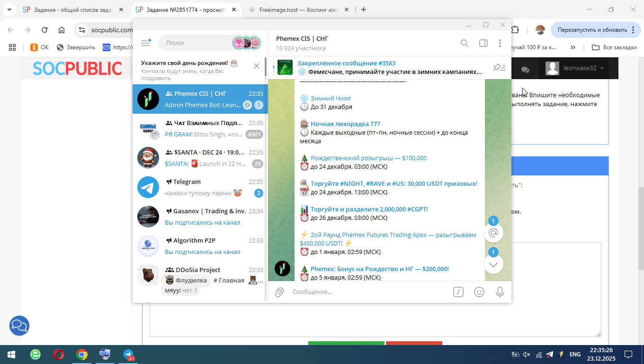Jump to latest message down arrow
Screen dimensions: 644x364
493,264
